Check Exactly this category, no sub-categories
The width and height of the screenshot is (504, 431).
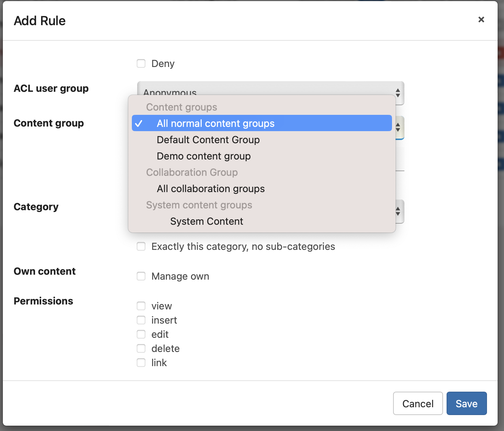pos(141,246)
